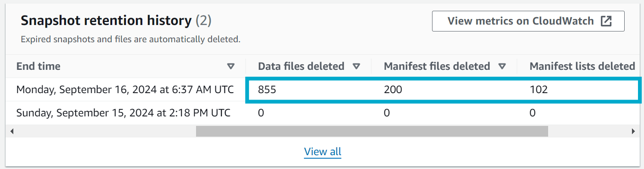Click the 200 manifest files cell
644x169 pixels.
click(392, 90)
